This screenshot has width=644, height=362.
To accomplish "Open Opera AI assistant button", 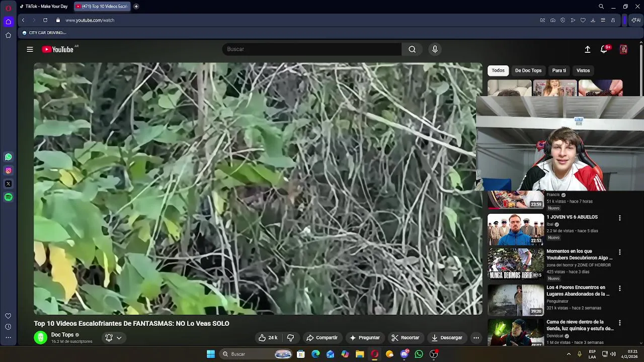I will [x=636, y=20].
